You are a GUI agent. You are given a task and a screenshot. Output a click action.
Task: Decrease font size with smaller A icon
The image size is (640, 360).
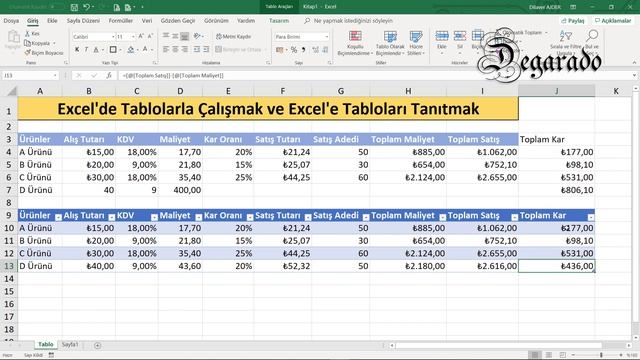point(150,36)
